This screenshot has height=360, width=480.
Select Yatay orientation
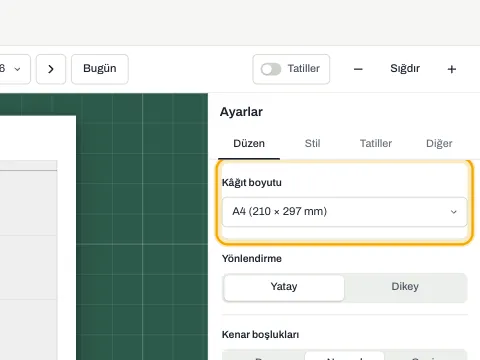[284, 287]
